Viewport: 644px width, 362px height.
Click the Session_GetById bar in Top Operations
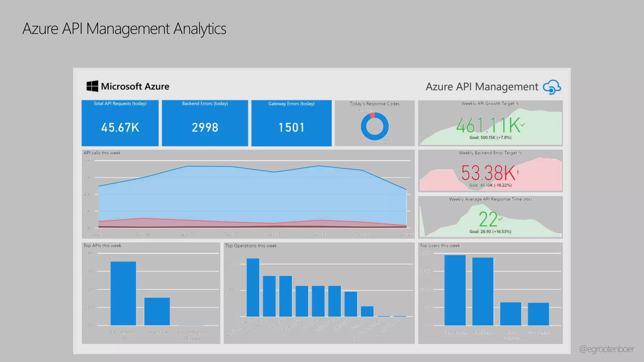(253, 287)
